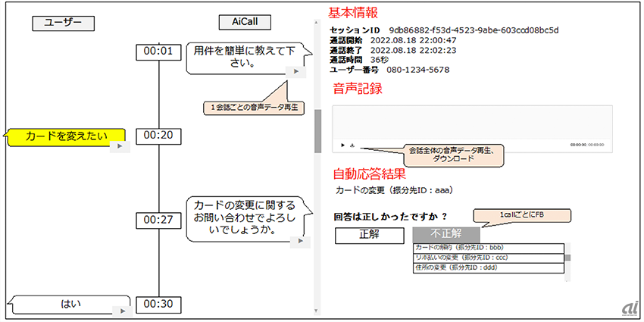Click the 00:27 timeline marker
644x322 pixels.
(158, 220)
